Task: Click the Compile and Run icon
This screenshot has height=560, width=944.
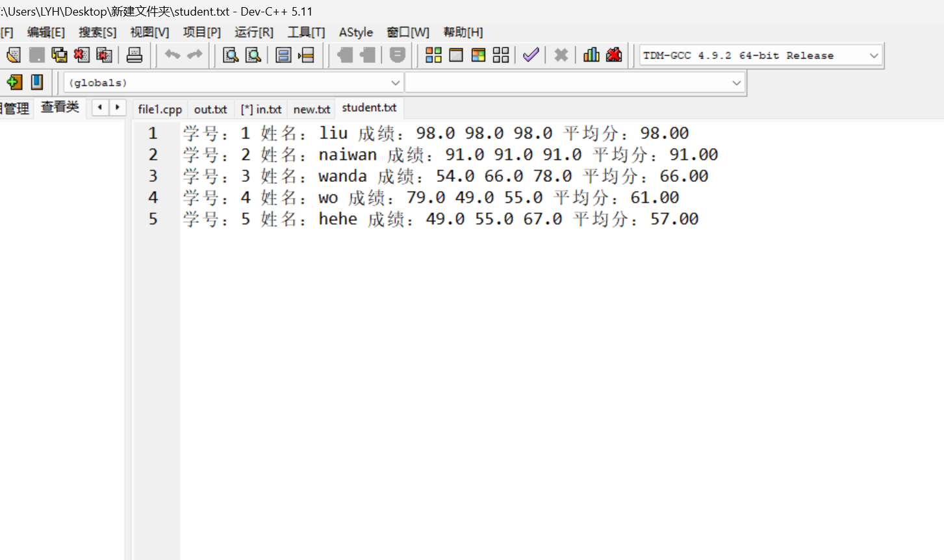Action: (479, 55)
